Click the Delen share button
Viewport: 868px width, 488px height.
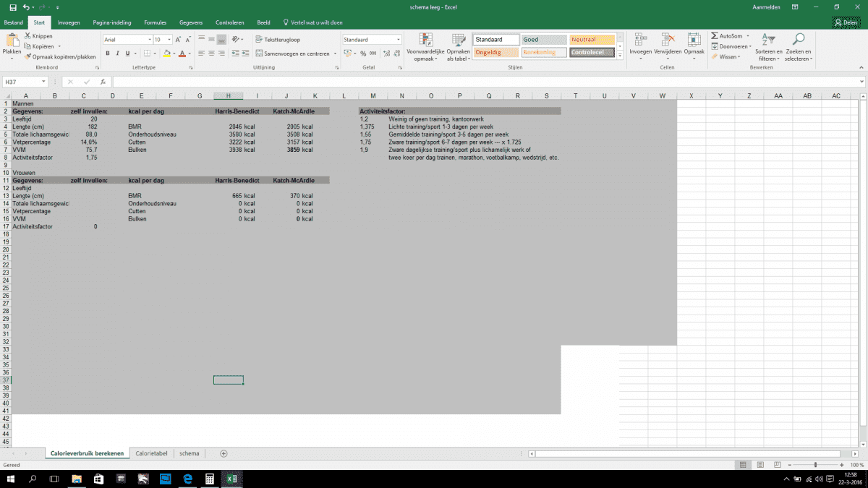845,22
